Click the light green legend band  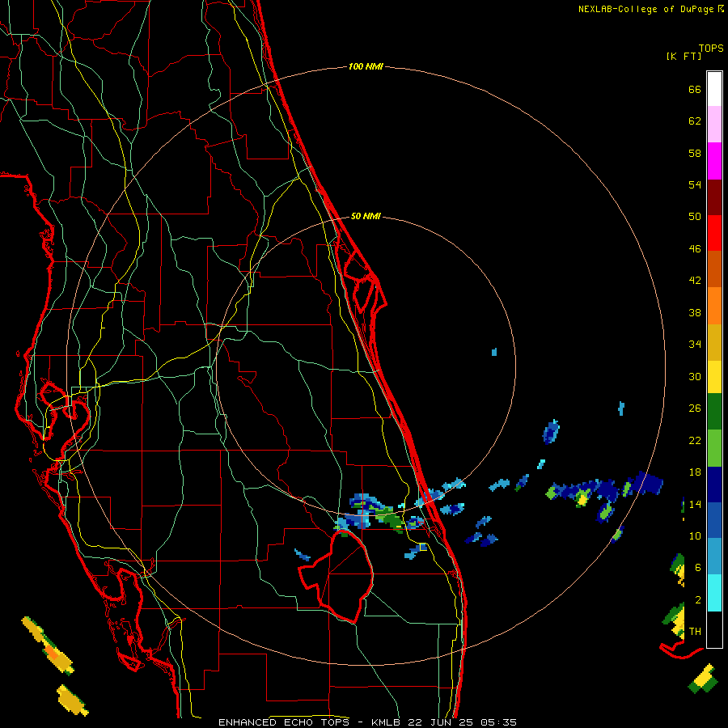click(x=714, y=448)
